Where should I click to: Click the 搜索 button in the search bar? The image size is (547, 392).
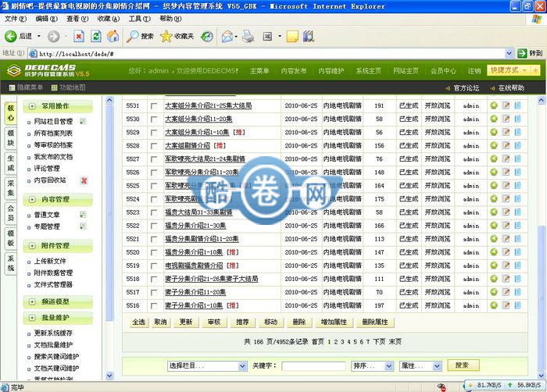[x=462, y=365]
